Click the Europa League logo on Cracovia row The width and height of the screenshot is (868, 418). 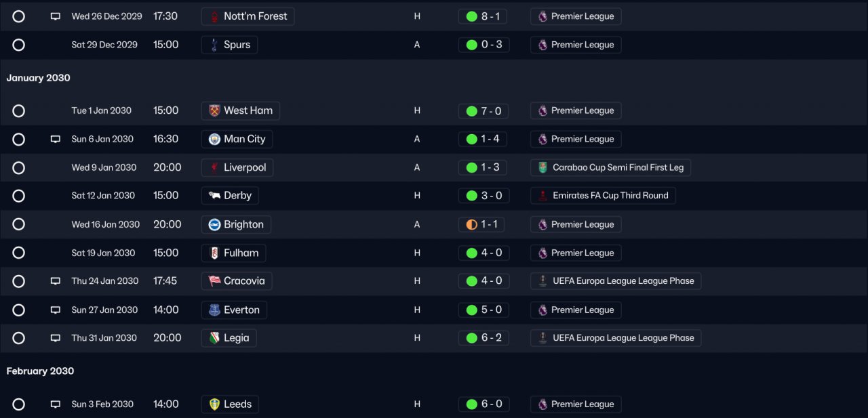click(x=542, y=281)
